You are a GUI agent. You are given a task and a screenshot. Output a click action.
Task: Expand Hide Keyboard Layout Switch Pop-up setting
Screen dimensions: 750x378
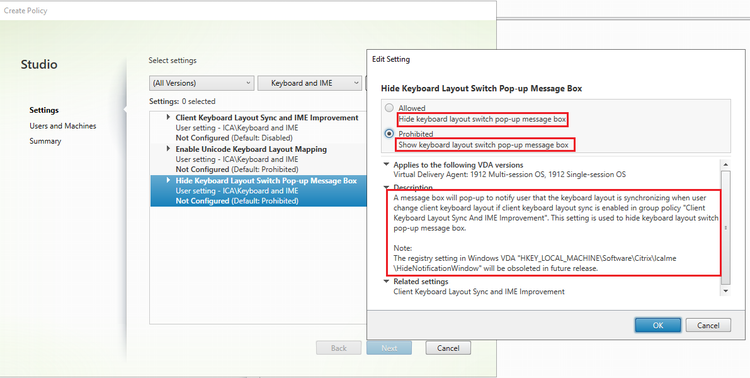click(x=168, y=180)
